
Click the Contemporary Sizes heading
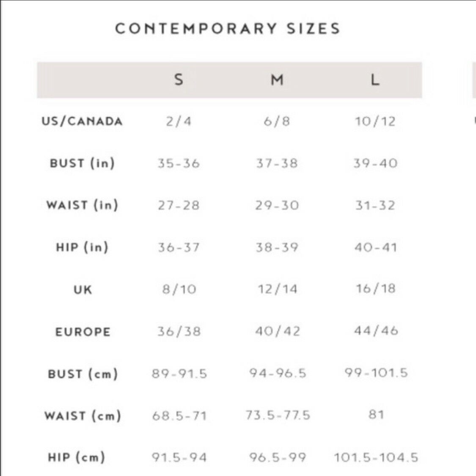click(x=228, y=28)
